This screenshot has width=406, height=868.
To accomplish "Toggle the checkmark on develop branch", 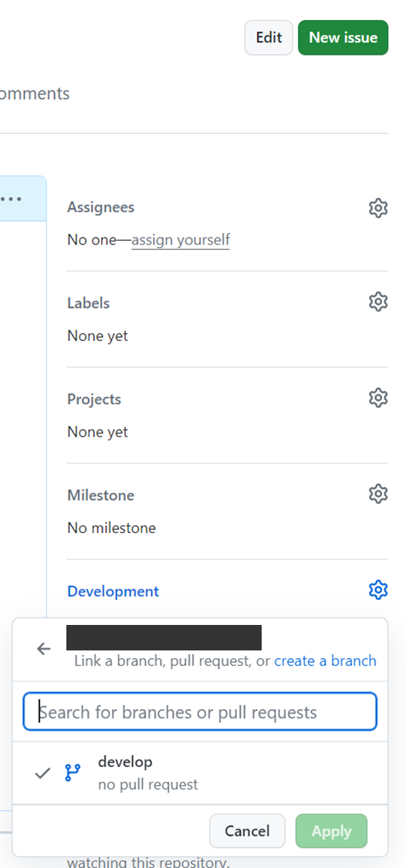I will [42, 773].
